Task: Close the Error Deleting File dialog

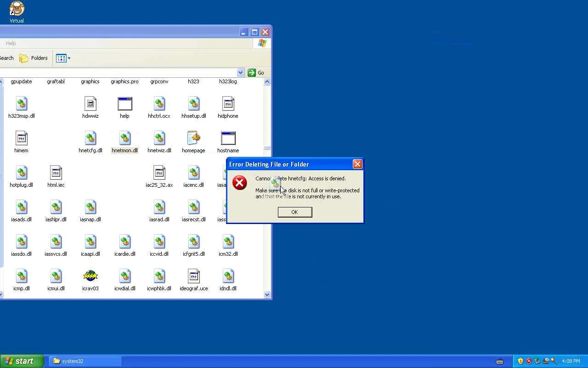Action: point(357,164)
